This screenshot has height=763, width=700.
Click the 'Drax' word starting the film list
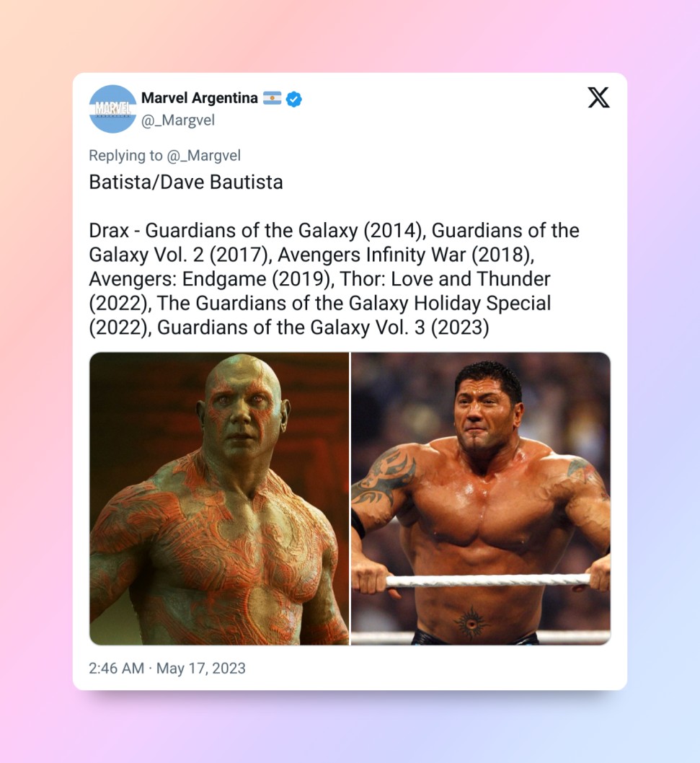(x=109, y=231)
